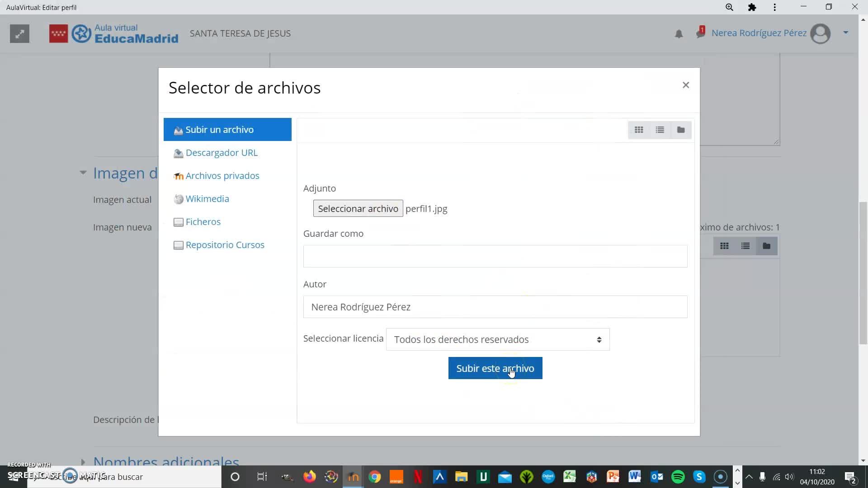Click the Autor name text field
868x488 pixels.
[495, 307]
